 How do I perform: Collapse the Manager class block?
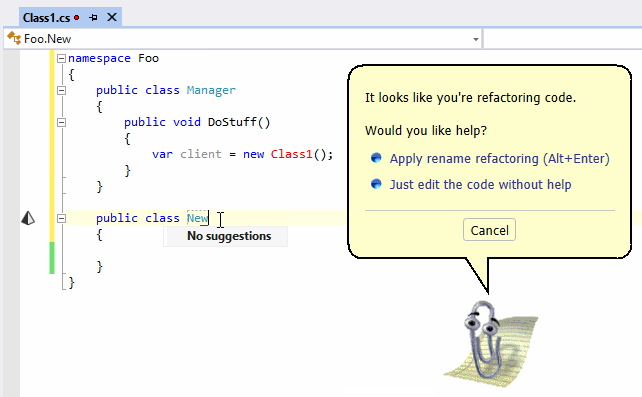(61, 90)
